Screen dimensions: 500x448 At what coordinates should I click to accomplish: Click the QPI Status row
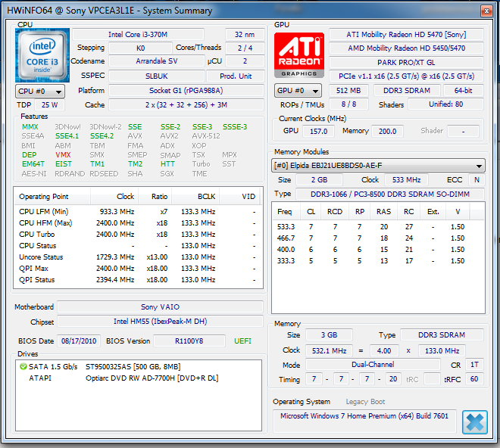138,280
